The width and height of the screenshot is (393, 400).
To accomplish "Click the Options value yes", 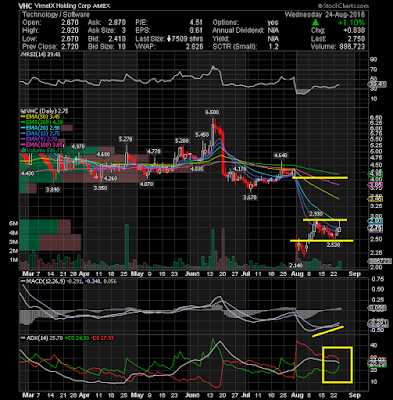I will (x=273, y=23).
